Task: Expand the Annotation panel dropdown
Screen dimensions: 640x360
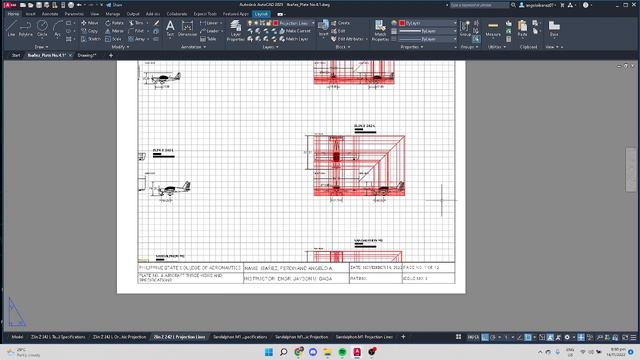Action: point(193,47)
